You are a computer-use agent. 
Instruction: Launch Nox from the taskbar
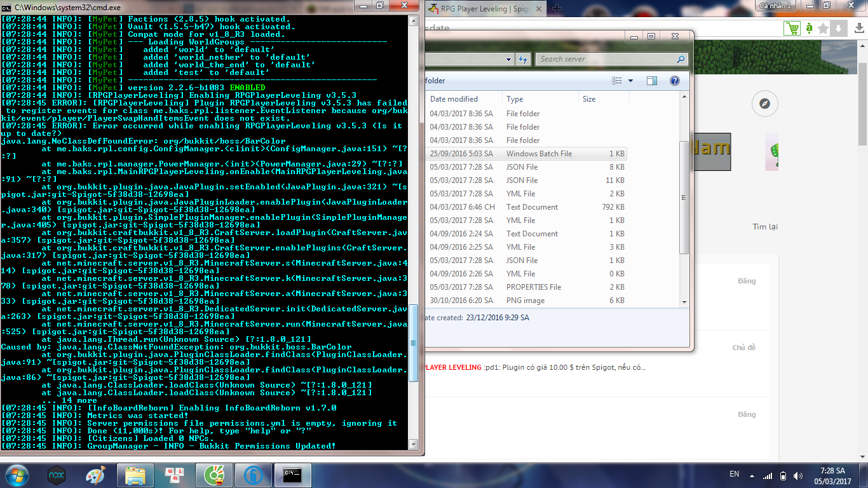[x=57, y=475]
